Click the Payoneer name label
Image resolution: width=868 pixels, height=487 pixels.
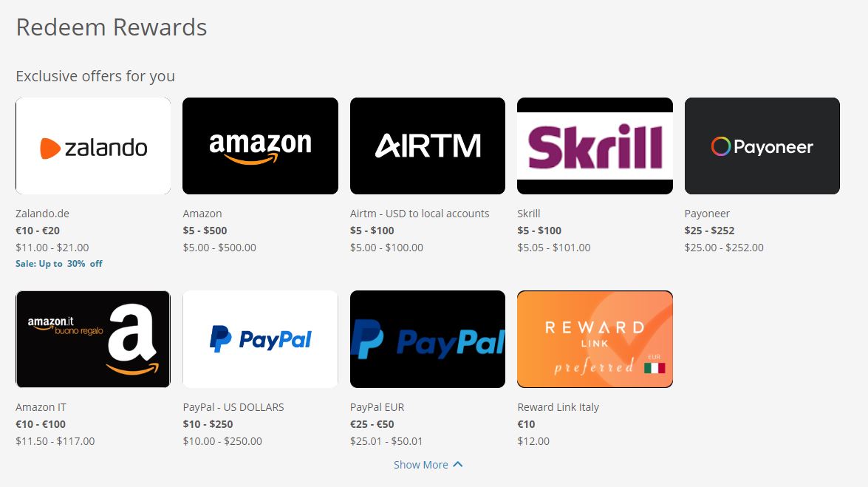707,214
